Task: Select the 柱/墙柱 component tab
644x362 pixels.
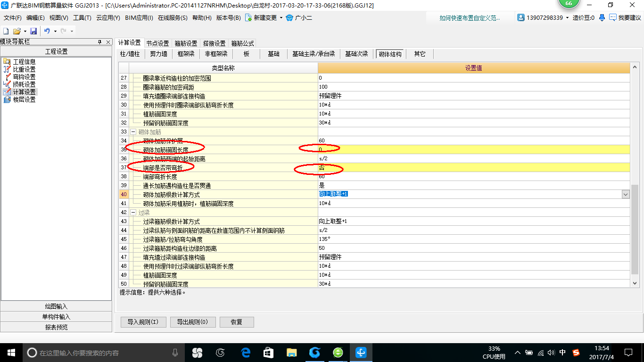Action: click(130, 54)
